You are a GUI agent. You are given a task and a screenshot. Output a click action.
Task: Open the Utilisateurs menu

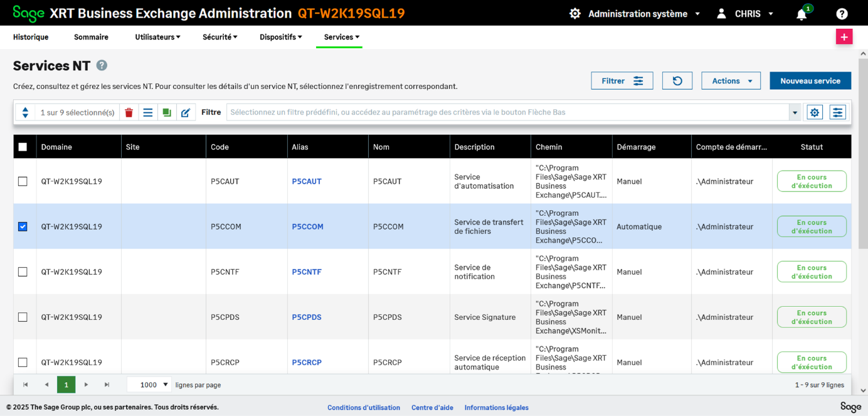157,37
